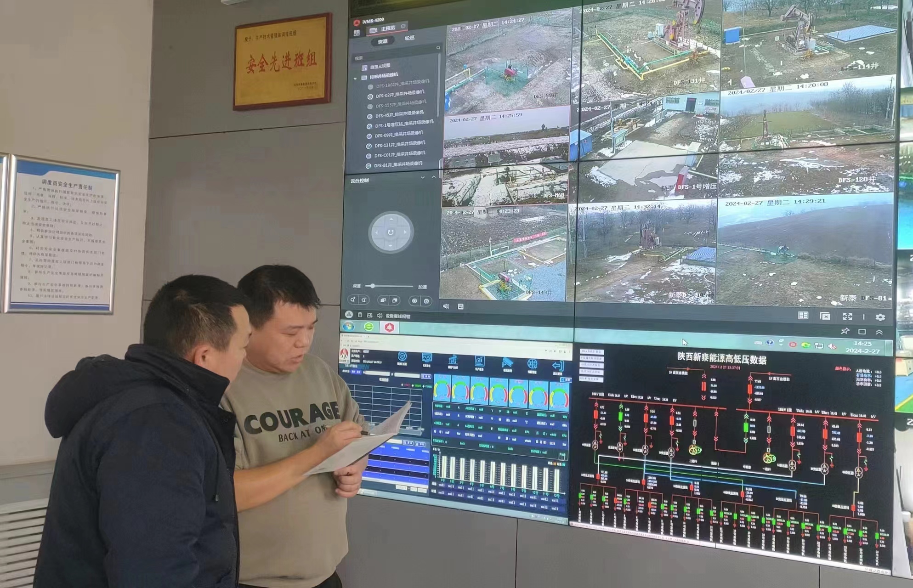This screenshot has height=588, width=913.
Task: Click Windows Start orb on taskbar
Action: [348, 326]
